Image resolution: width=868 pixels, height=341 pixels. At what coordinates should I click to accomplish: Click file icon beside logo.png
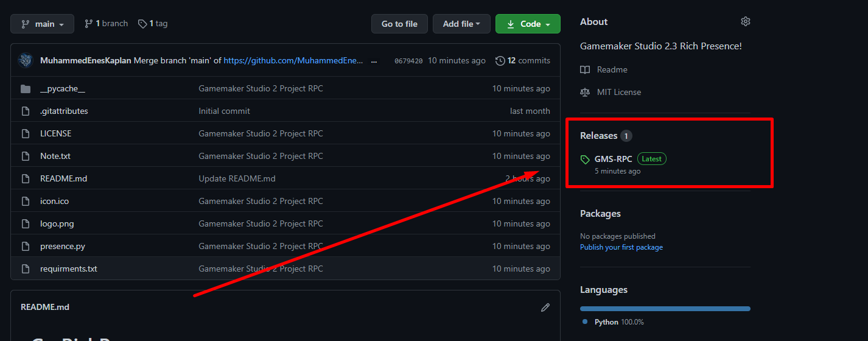pyautogui.click(x=26, y=224)
